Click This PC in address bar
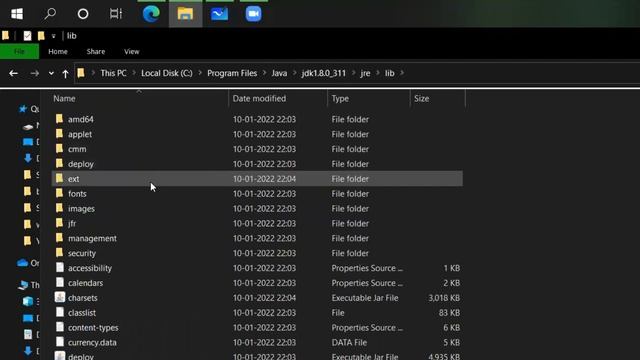The image size is (640, 360). [x=113, y=73]
